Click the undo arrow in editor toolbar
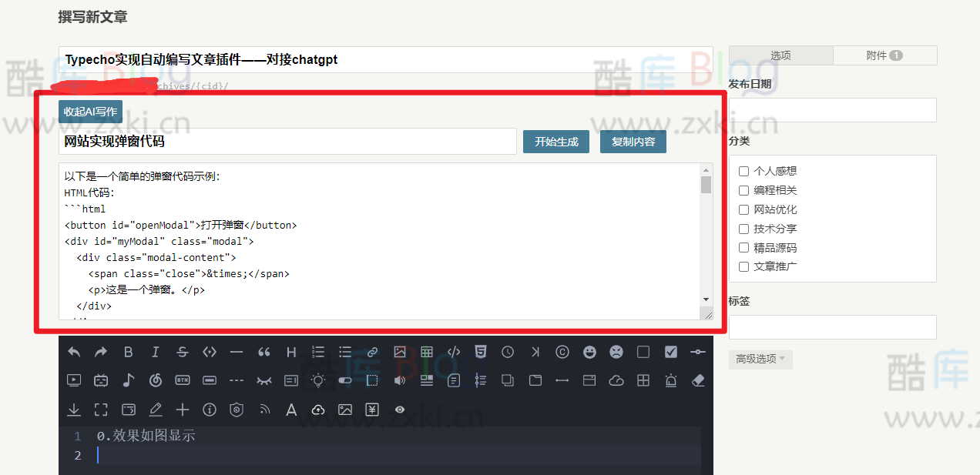This screenshot has height=475, width=980. coord(74,352)
